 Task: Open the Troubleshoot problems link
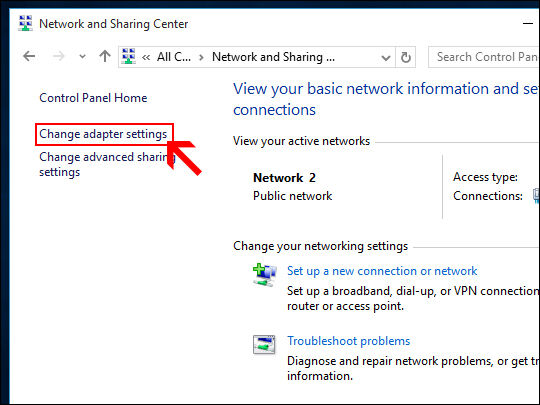click(x=349, y=341)
